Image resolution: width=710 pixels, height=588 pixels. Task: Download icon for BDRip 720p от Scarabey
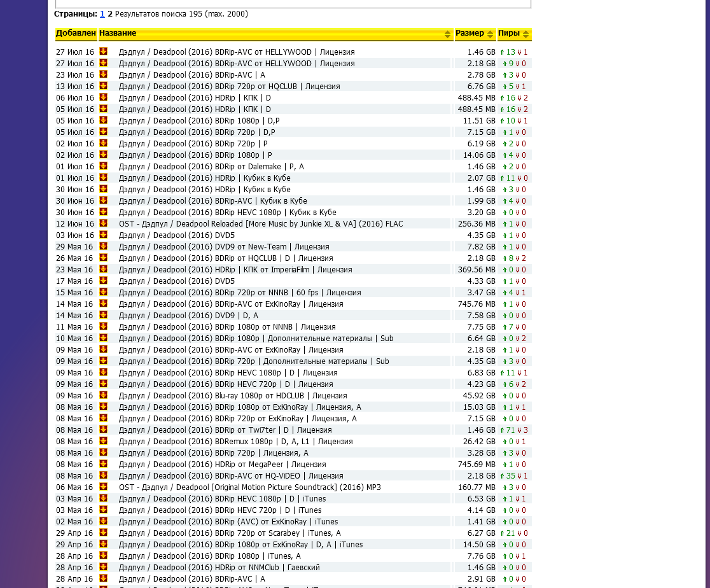(103, 533)
